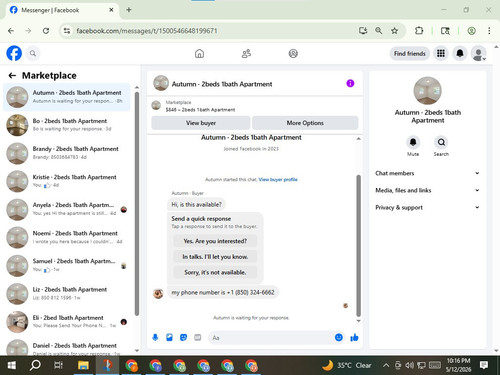Screen dimensions: 500x375
Task: Open the Kristie - 2beds 1bath Apartment chat
Action: tap(67, 181)
